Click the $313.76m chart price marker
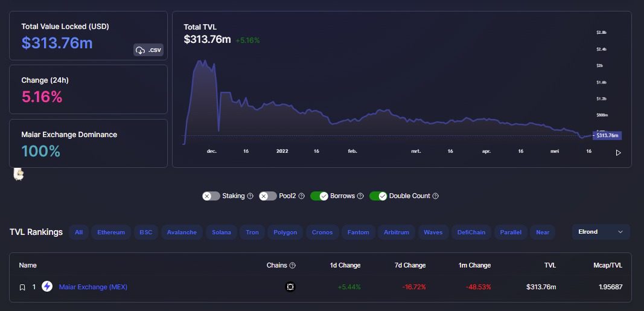Screen dimensions: 644x311 tap(607, 136)
